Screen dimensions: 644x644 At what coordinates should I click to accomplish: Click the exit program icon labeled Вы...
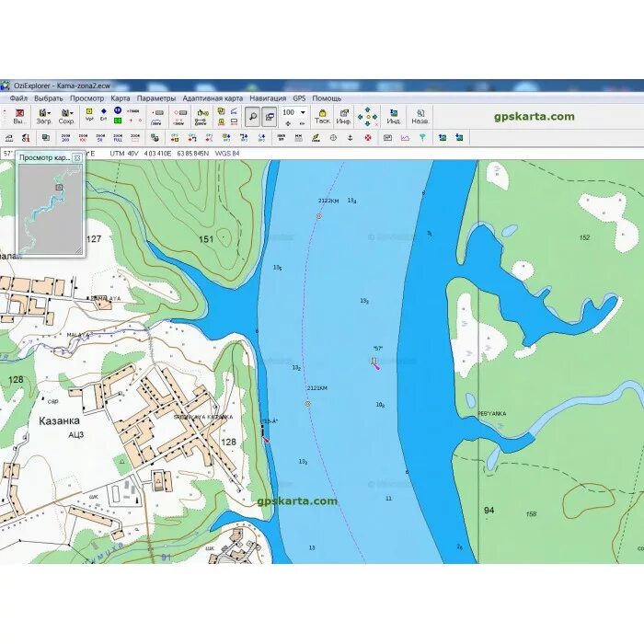tap(19, 117)
